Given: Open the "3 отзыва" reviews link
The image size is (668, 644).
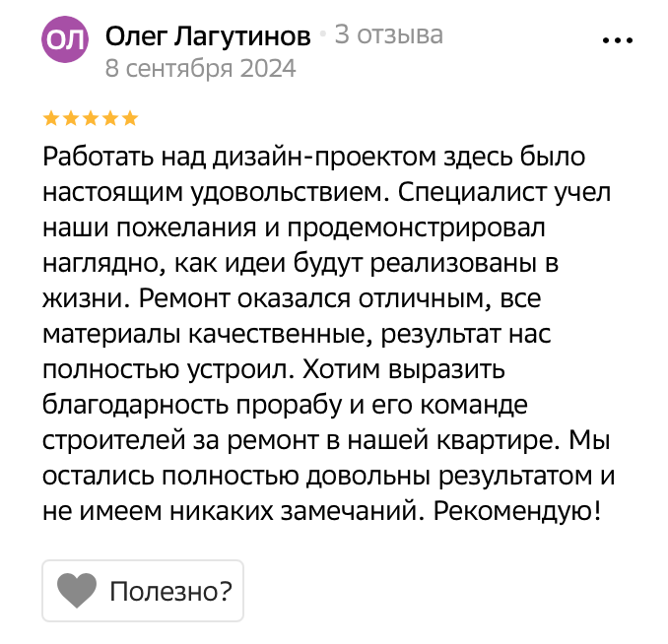Looking at the screenshot, I should [388, 35].
